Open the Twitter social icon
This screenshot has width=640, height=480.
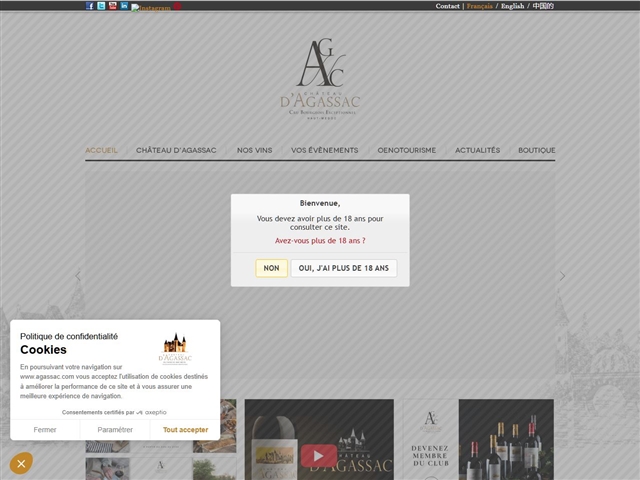[101, 6]
